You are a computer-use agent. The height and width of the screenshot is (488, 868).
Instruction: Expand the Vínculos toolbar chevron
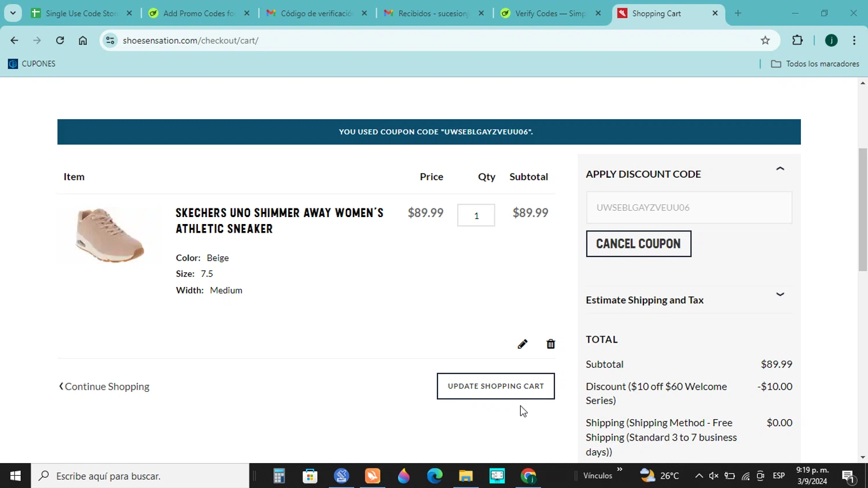point(620,469)
